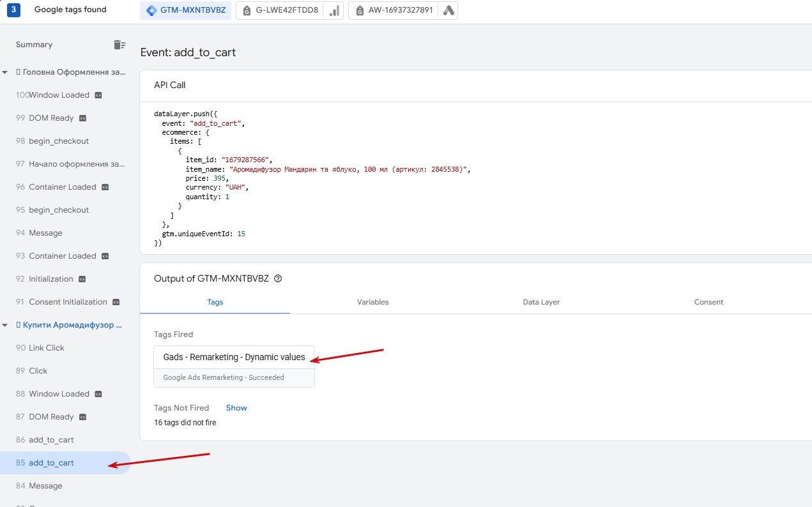Click the code icon next to 91 Consent Initialization
Screen dimensions: 812x507
tap(116, 302)
